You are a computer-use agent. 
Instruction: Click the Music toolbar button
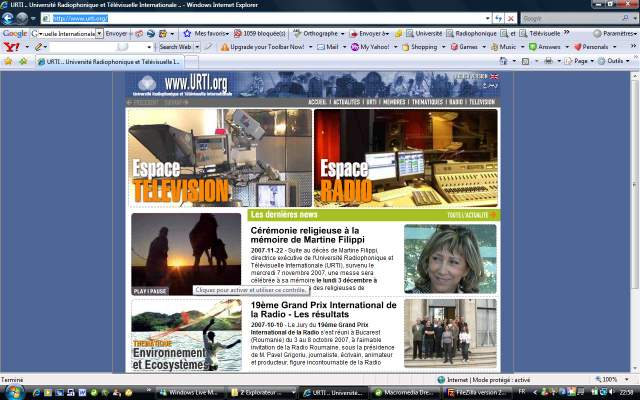[504, 47]
